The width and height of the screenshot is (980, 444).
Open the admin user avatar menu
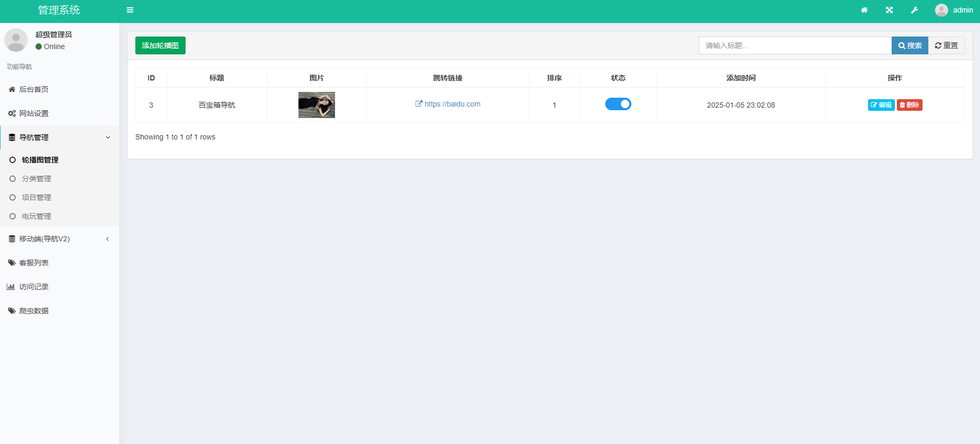954,10
